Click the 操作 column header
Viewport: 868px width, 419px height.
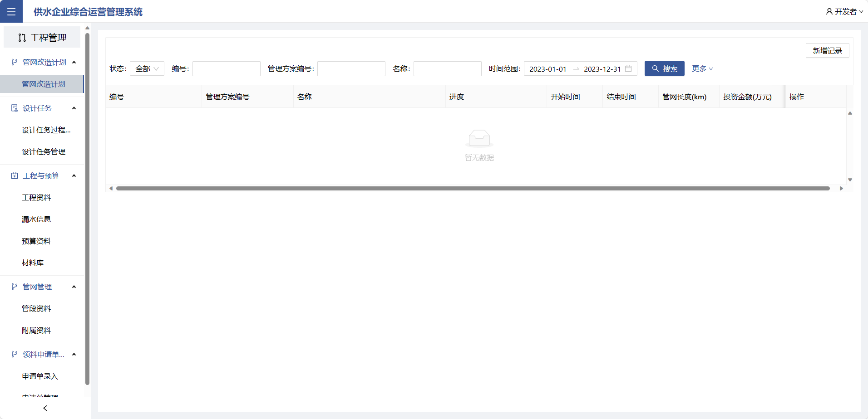(x=816, y=97)
